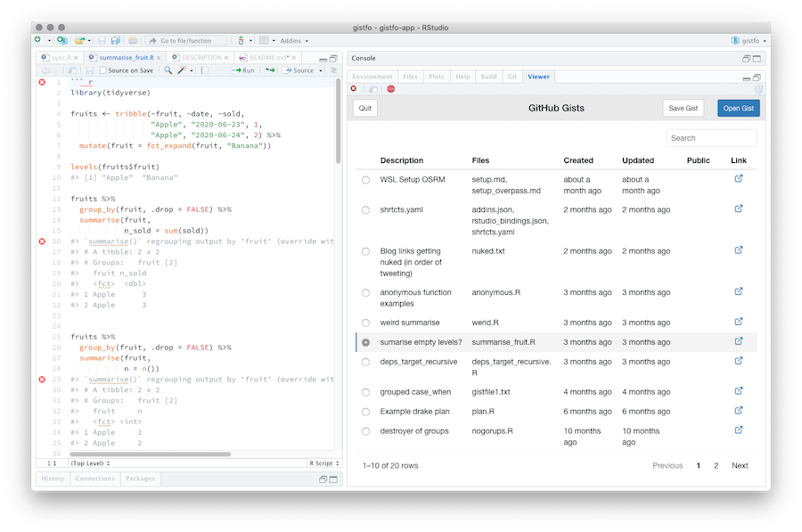Click the Open Gist button
Screen dimensions: 802x532
click(738, 108)
